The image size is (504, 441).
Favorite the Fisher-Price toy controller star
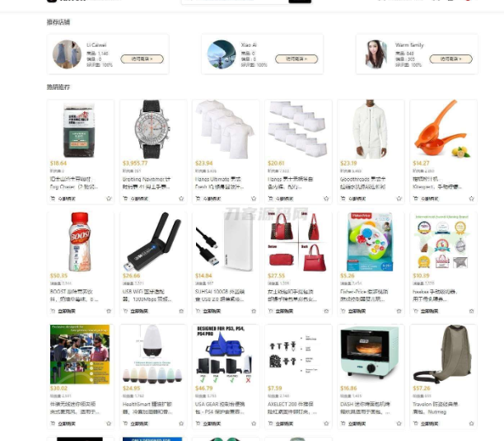pos(399,311)
